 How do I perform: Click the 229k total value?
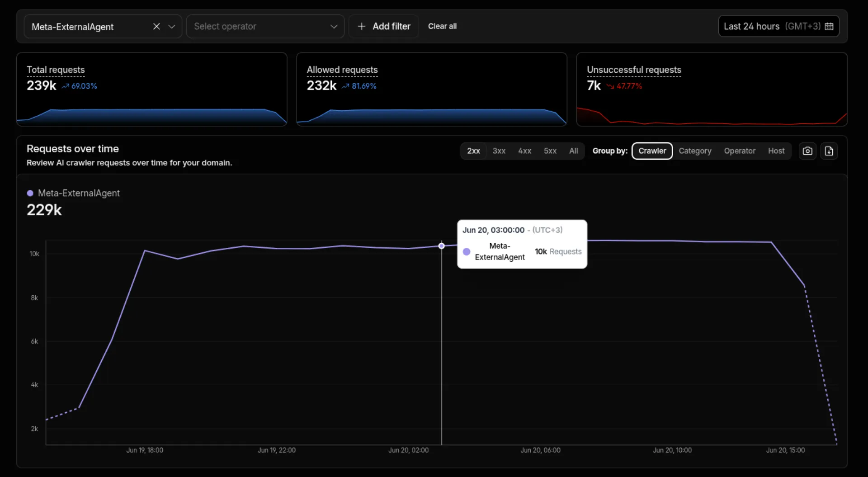click(x=44, y=210)
